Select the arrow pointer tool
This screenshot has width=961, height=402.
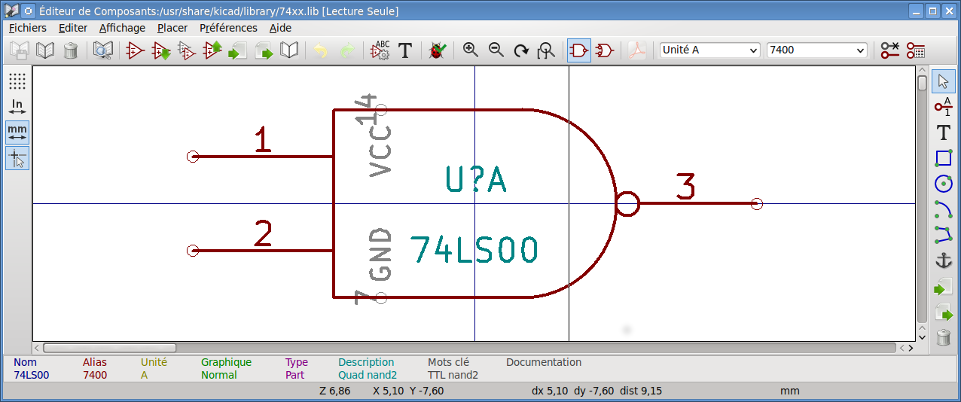pos(944,81)
